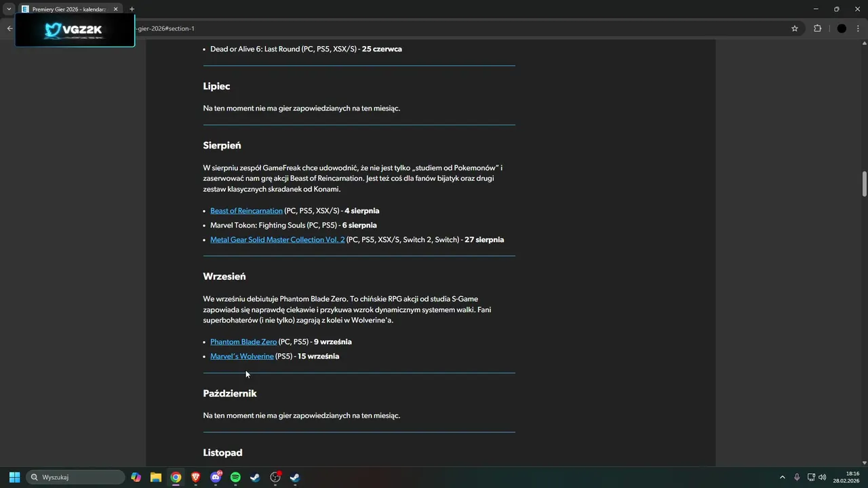Open the Steam icon right of Spotify

pos(255,477)
